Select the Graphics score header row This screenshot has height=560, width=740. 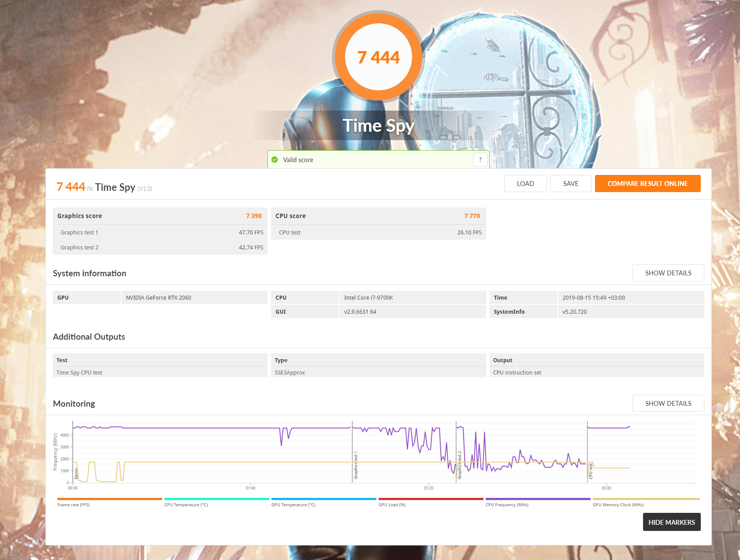(x=160, y=216)
